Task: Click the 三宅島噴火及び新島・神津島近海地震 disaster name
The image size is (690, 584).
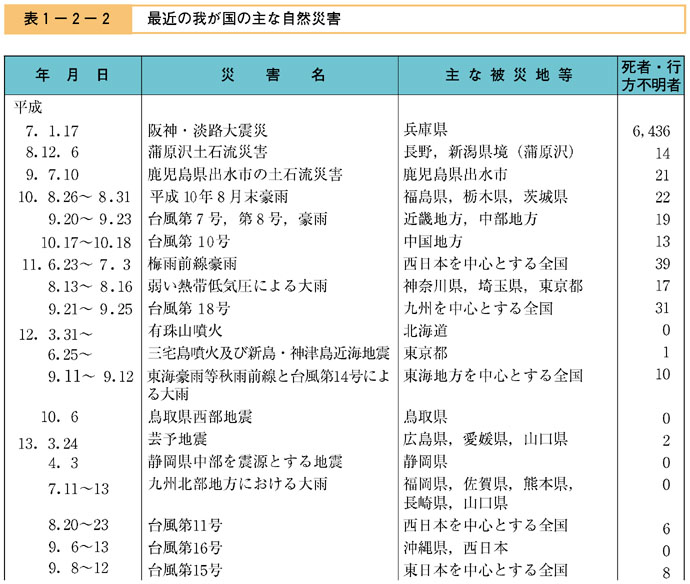Action: coord(268,353)
